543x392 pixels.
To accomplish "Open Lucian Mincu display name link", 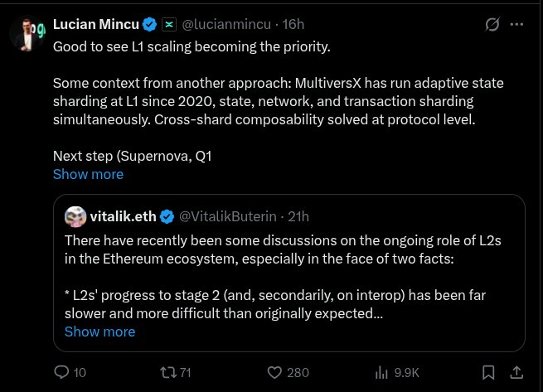I will point(95,25).
